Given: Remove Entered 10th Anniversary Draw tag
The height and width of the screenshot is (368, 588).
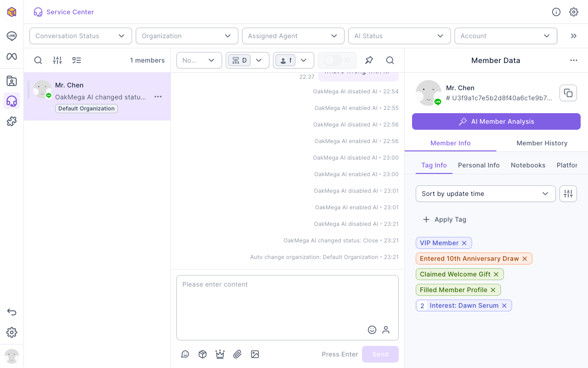Looking at the screenshot, I should [x=525, y=259].
